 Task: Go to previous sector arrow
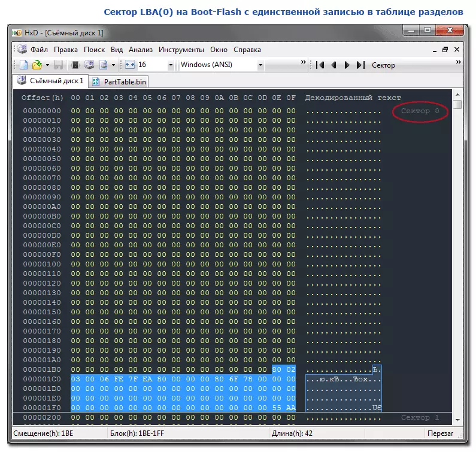click(333, 65)
